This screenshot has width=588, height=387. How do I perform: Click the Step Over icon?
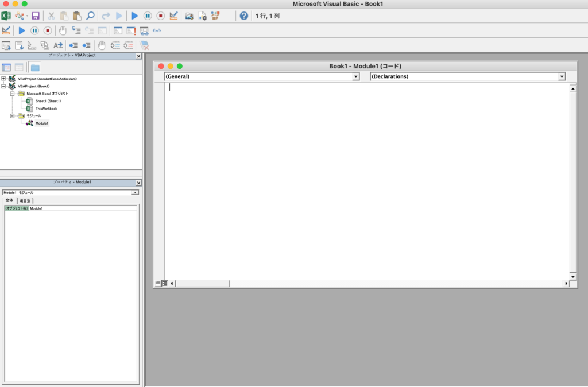(89, 30)
